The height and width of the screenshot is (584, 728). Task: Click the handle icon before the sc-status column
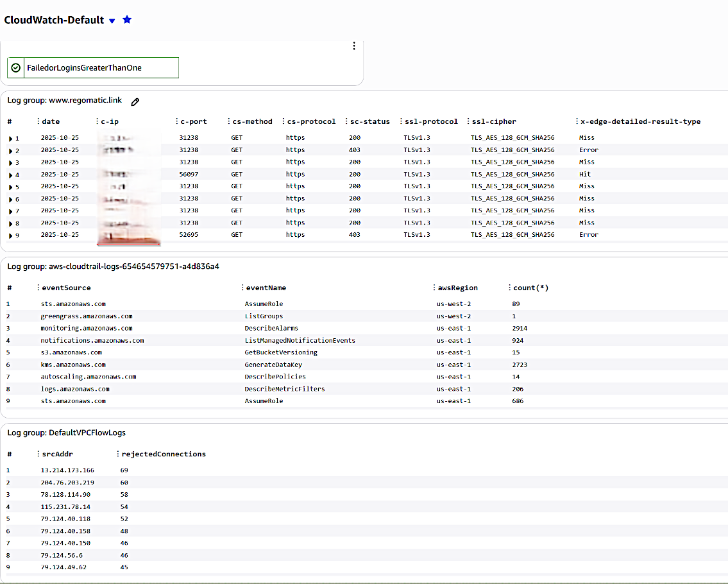[346, 121]
